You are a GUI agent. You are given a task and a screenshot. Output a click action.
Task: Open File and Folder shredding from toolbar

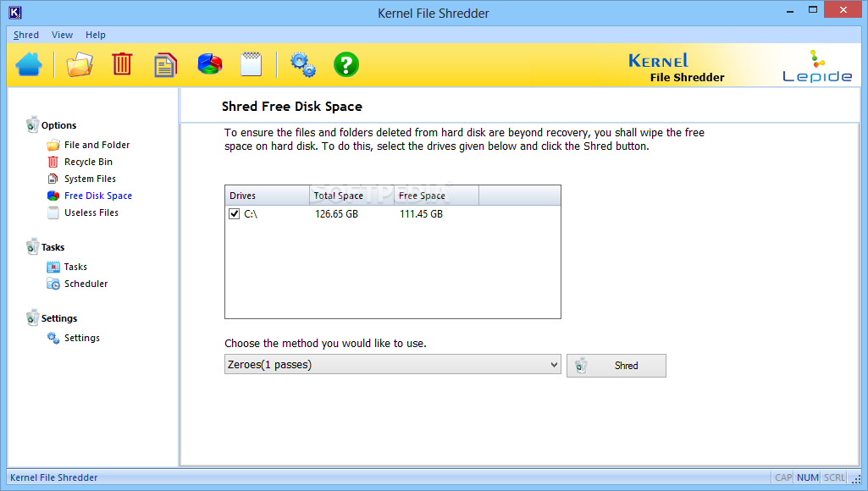point(79,64)
